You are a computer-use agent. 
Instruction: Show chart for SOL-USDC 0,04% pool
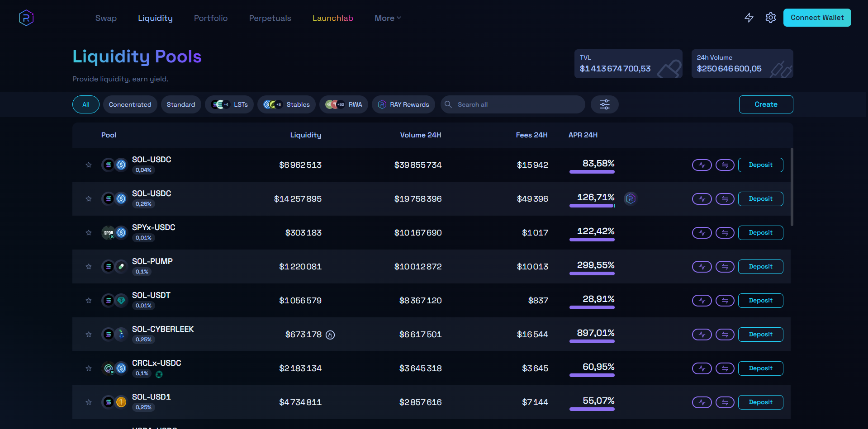click(702, 165)
